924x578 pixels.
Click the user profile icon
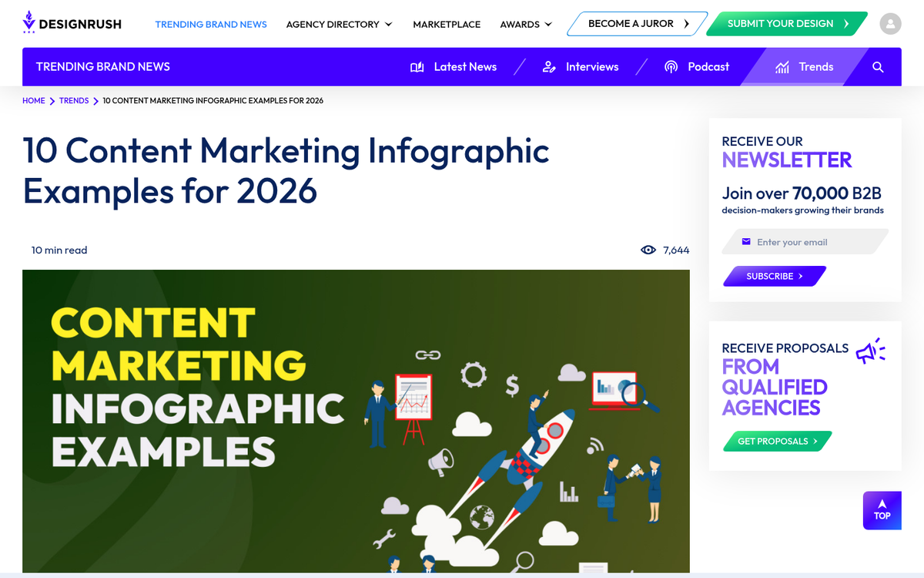890,23
